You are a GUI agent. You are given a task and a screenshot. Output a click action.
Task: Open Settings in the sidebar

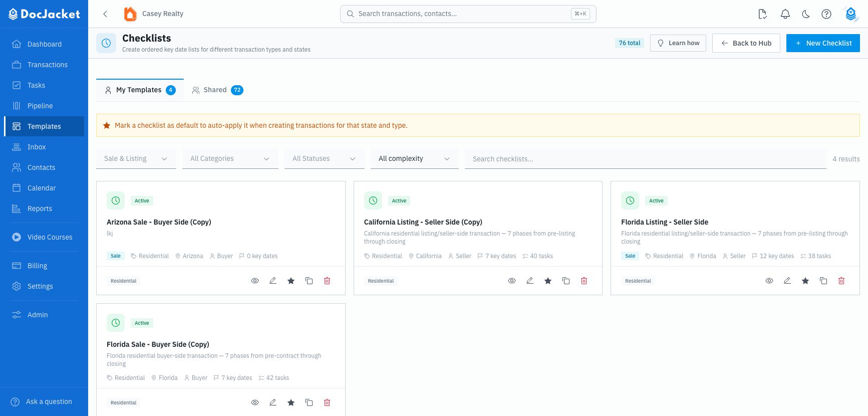44,286
